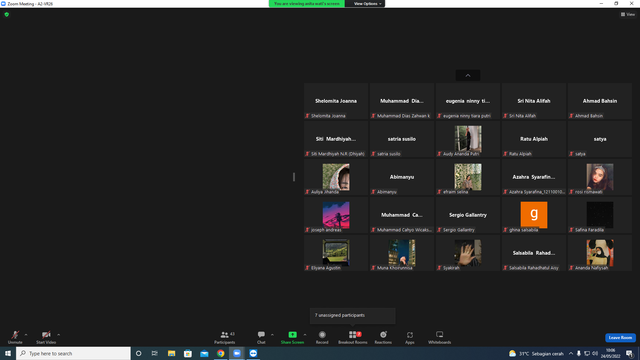Select Safina Faradila's tile

click(600, 215)
